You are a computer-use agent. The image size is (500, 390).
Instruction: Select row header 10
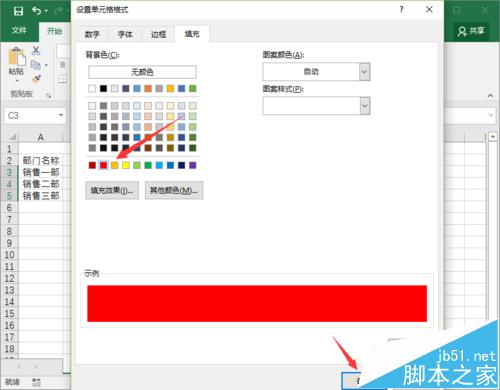point(9,255)
